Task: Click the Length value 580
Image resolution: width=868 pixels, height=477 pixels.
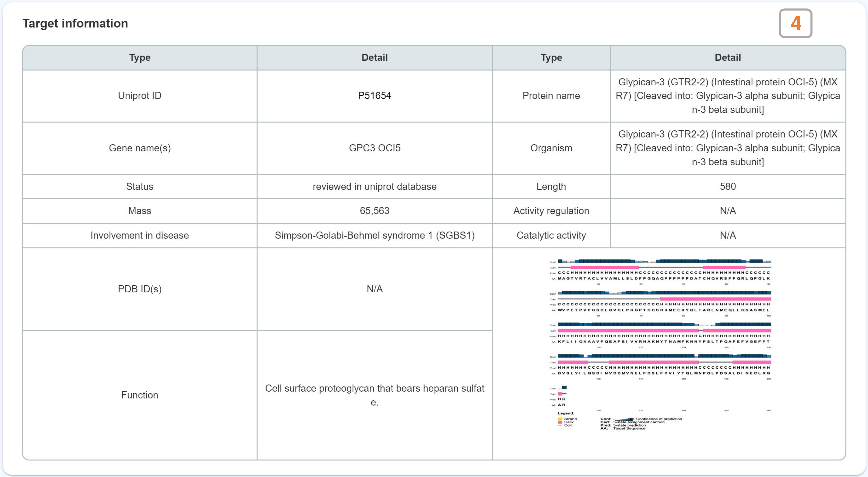Action: tap(728, 186)
